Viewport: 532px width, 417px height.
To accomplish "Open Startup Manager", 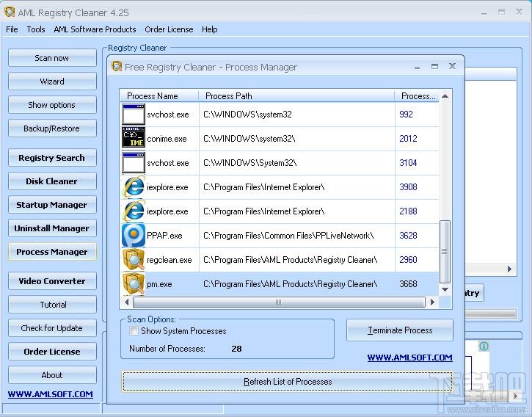I will coord(52,205).
